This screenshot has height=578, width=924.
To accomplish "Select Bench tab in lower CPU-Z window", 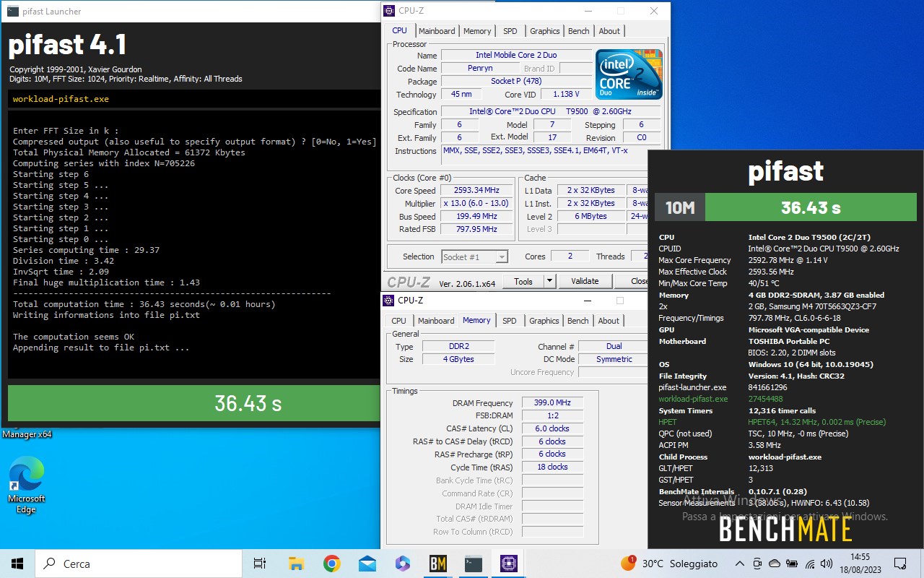I will coord(577,321).
